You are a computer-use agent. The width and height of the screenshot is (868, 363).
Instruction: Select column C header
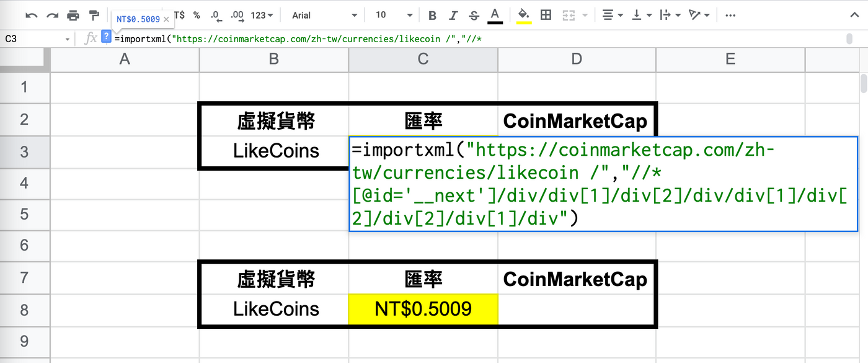423,59
